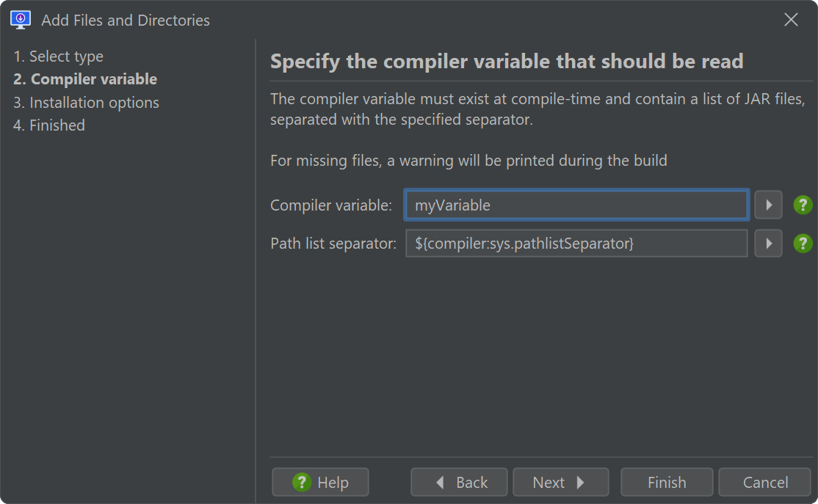Focus the Compiler variable text field

click(x=576, y=205)
